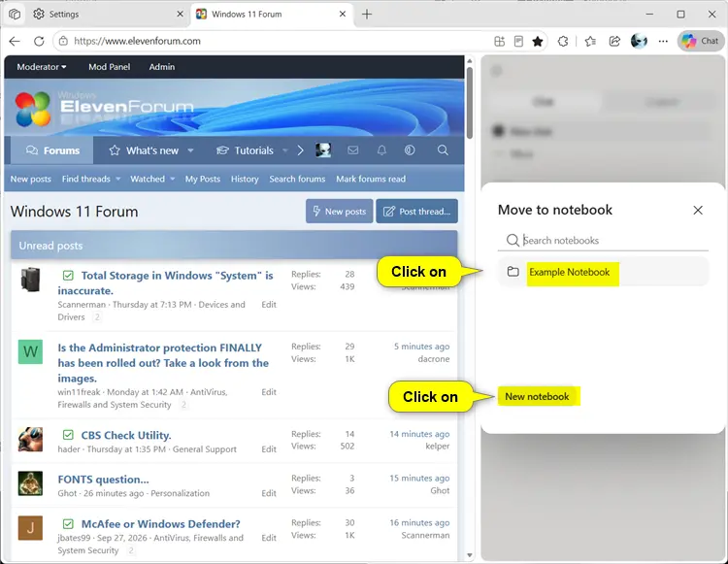The image size is (728, 564).
Task: Open My Posts link
Action: (203, 180)
